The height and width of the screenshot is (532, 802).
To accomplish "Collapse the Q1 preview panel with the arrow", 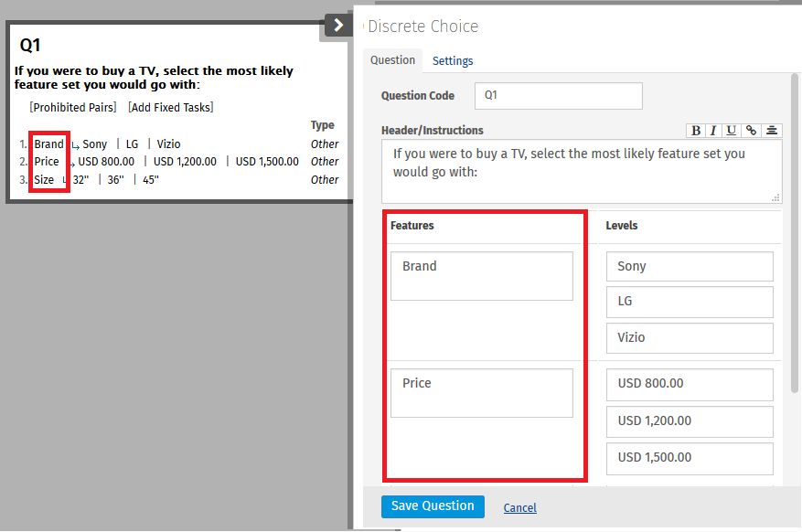I will coord(337,25).
